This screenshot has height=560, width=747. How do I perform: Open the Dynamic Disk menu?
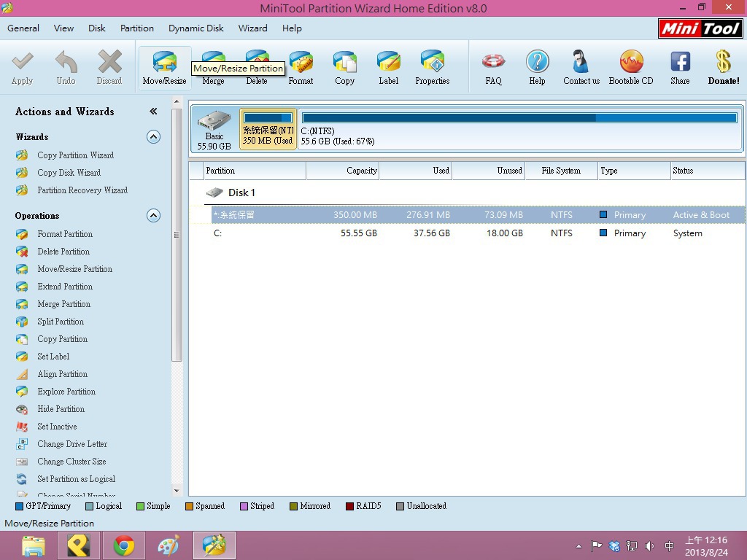point(196,28)
